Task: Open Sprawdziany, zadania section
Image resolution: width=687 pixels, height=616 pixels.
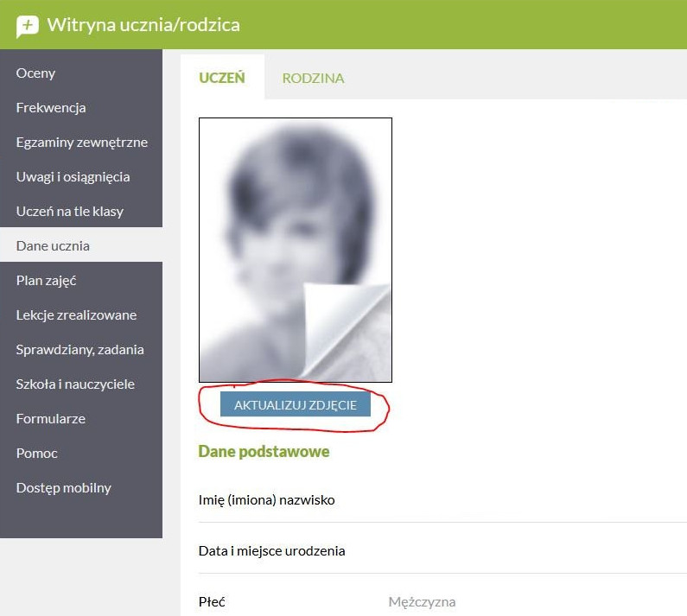Action: point(81,350)
